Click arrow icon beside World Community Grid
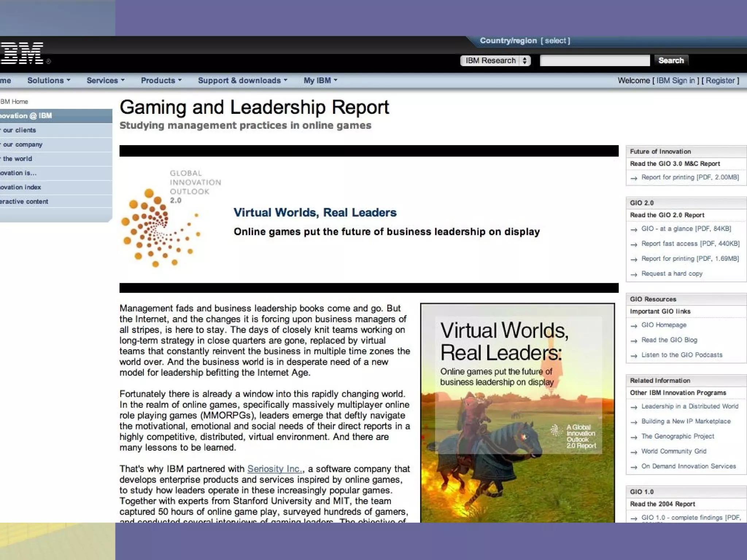The image size is (747, 560). (x=634, y=452)
